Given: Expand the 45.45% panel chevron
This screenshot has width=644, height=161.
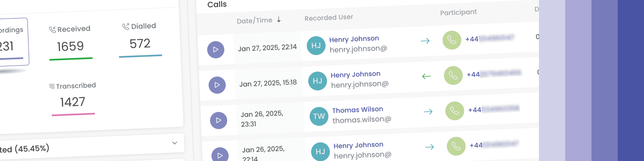Looking at the screenshot, I should (x=175, y=143).
